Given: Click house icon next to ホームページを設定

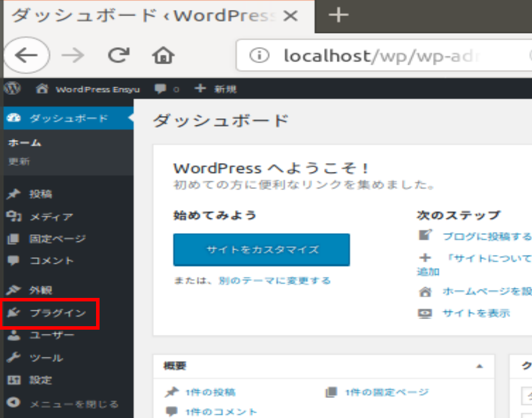Looking at the screenshot, I should click(425, 291).
